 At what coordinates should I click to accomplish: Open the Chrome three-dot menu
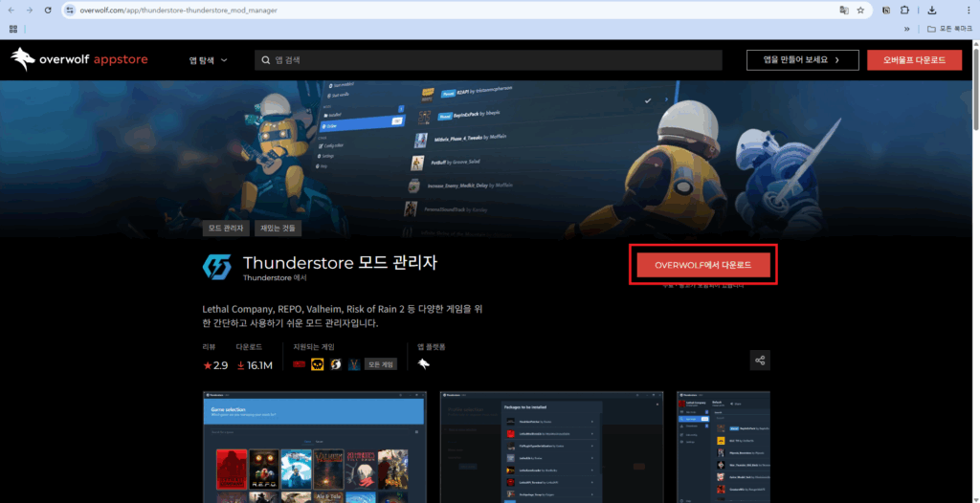click(x=969, y=10)
